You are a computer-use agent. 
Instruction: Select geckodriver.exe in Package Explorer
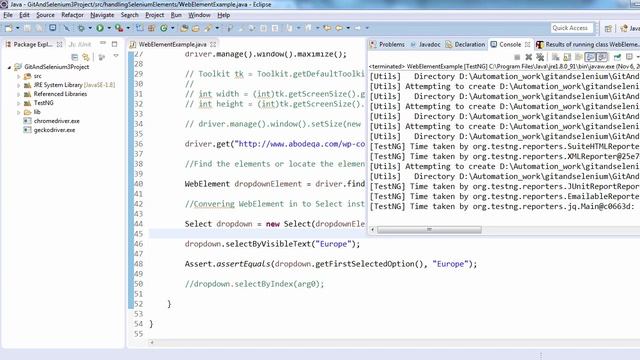coord(49,130)
